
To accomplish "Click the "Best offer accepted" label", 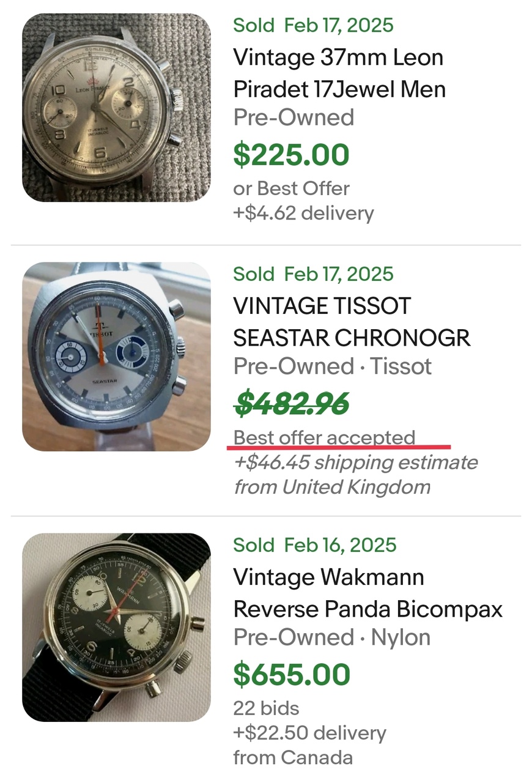I will [324, 438].
